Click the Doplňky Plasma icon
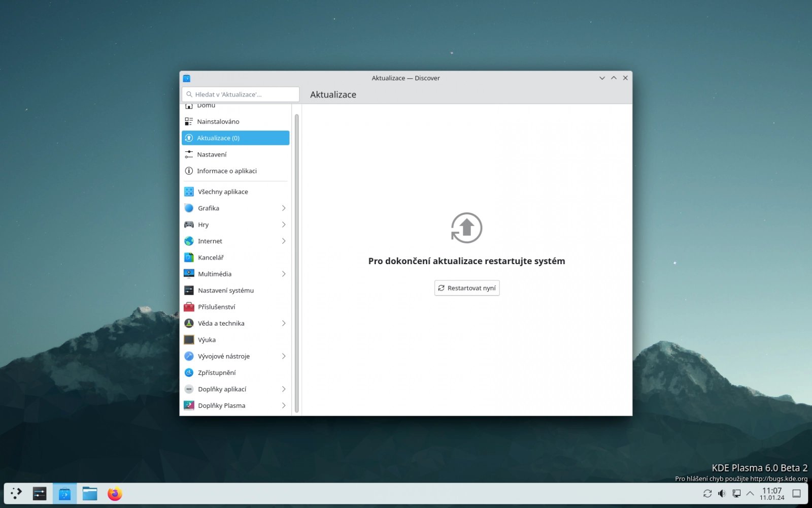Viewport: 812px width, 508px height. click(189, 405)
